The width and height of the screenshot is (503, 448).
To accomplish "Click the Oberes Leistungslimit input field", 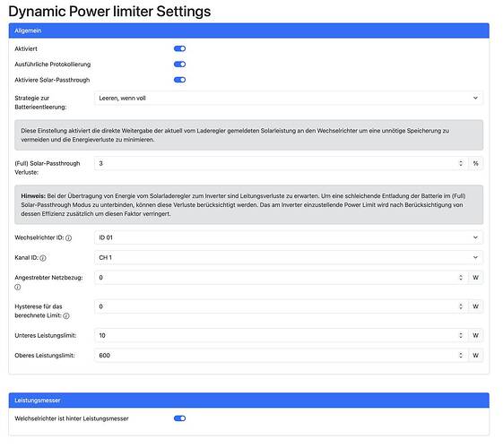I will pos(282,356).
